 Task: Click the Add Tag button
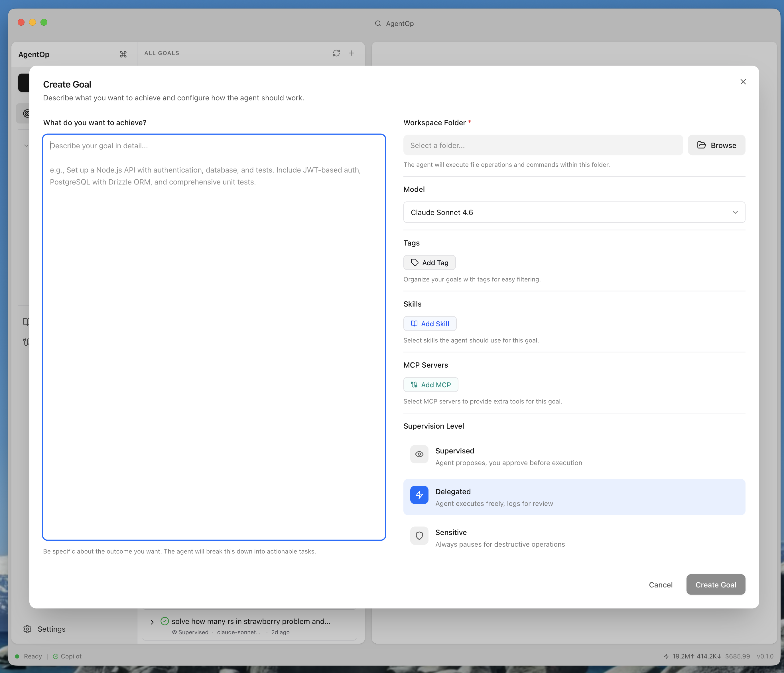(x=429, y=263)
